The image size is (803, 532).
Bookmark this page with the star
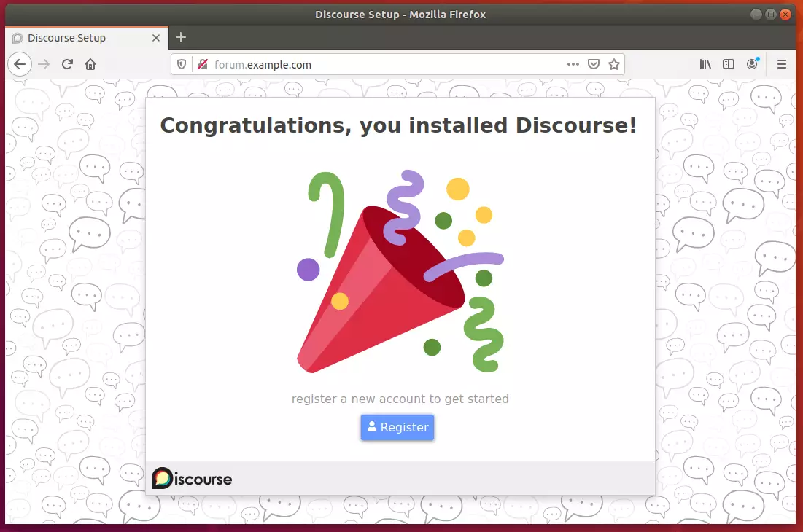pyautogui.click(x=614, y=64)
